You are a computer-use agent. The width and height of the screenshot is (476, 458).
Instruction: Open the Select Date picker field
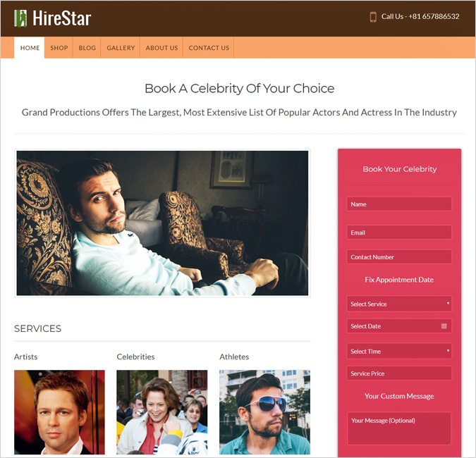click(x=399, y=326)
